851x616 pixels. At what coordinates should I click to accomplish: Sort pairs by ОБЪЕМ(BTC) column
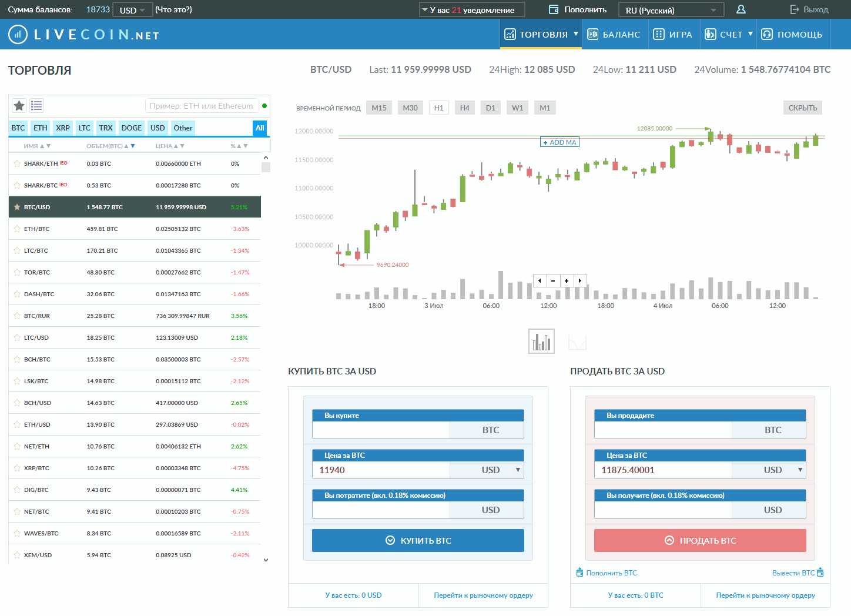[110, 146]
